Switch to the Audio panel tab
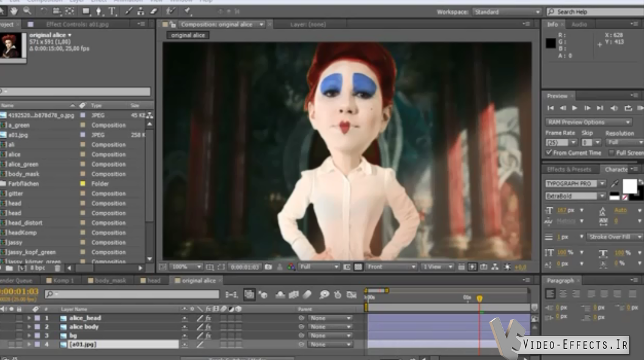This screenshot has height=360, width=644. 579,24
